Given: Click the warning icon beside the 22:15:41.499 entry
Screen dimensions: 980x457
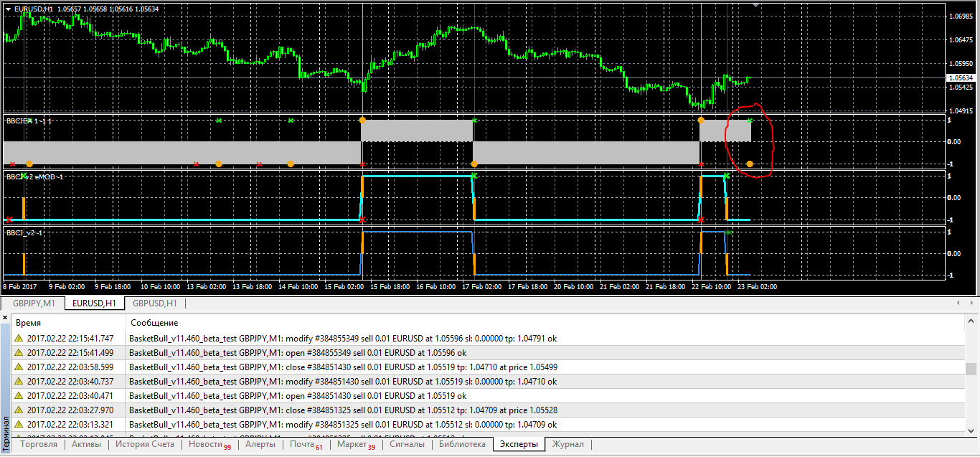Looking at the screenshot, I should coord(19,352).
